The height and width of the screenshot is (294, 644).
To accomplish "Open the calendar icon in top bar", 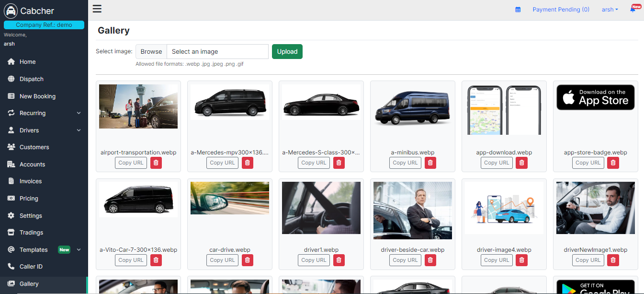I will tap(518, 10).
